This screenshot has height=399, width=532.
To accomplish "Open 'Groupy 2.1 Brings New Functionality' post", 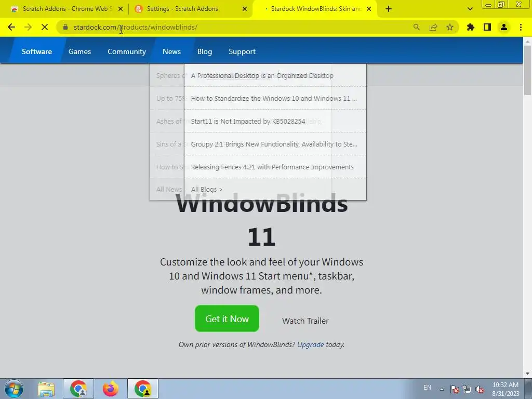I will point(274,144).
